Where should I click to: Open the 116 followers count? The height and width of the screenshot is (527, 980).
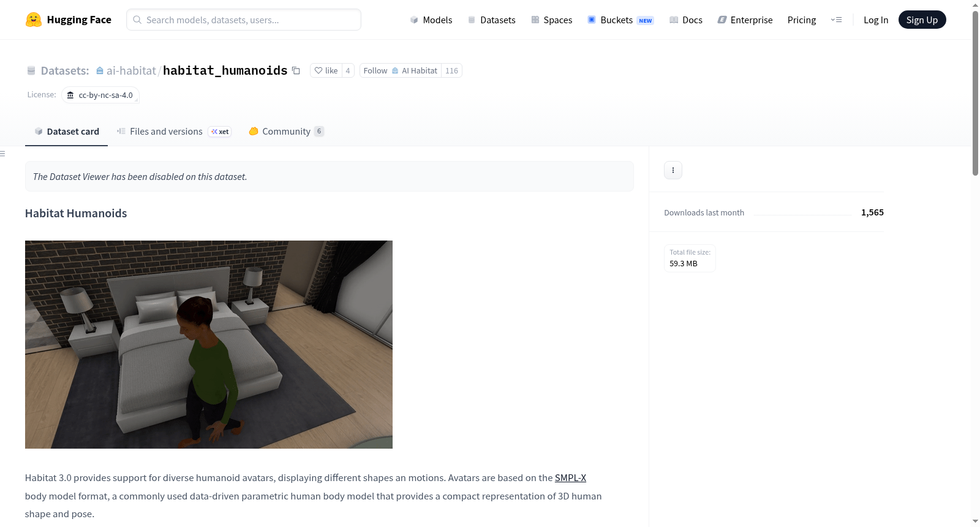[x=451, y=70]
